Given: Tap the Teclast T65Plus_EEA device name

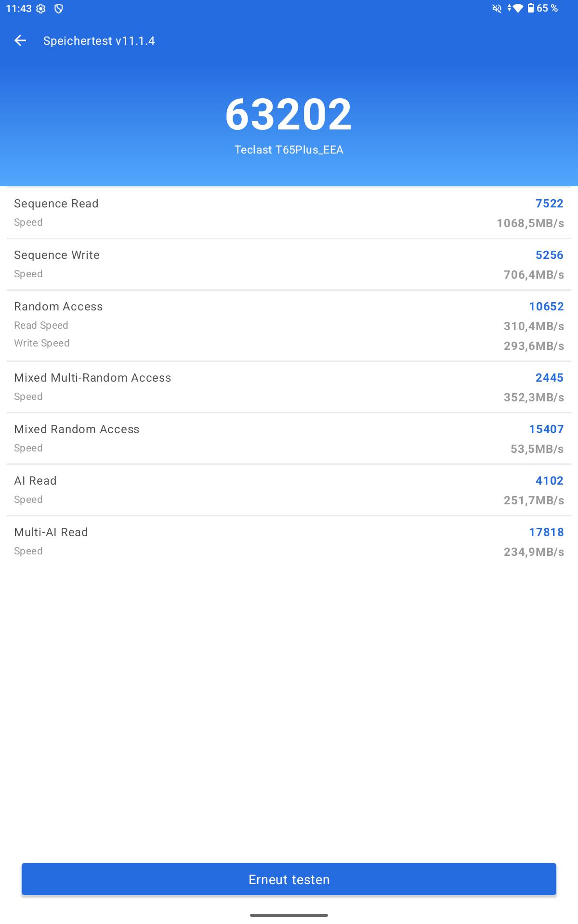Looking at the screenshot, I should click(289, 150).
